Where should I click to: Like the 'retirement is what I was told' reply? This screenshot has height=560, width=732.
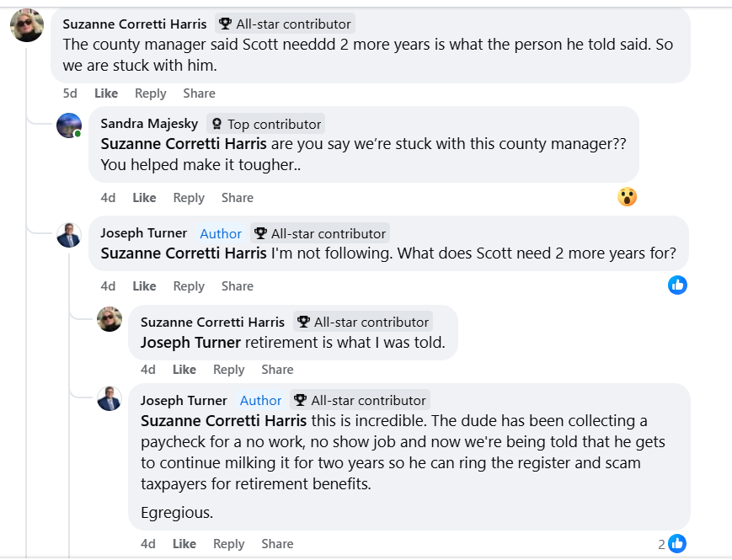[x=184, y=370]
